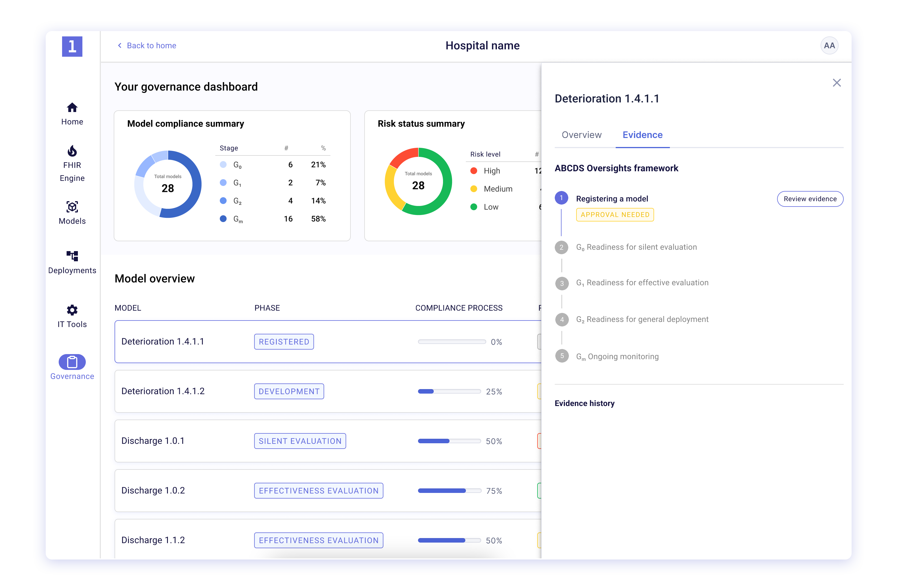The width and height of the screenshot is (899, 588).
Task: Click the Review evidence button
Action: 810,199
